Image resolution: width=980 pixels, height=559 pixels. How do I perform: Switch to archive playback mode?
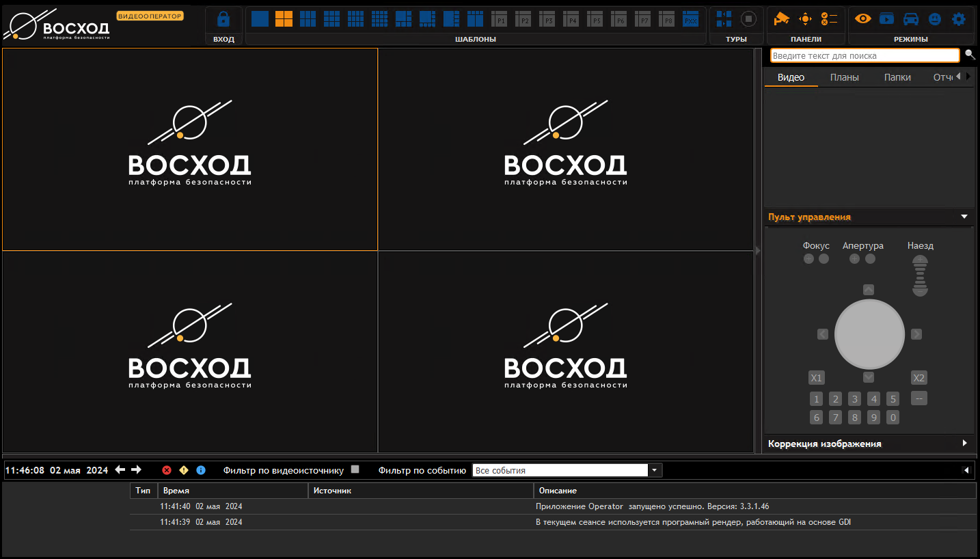click(886, 19)
